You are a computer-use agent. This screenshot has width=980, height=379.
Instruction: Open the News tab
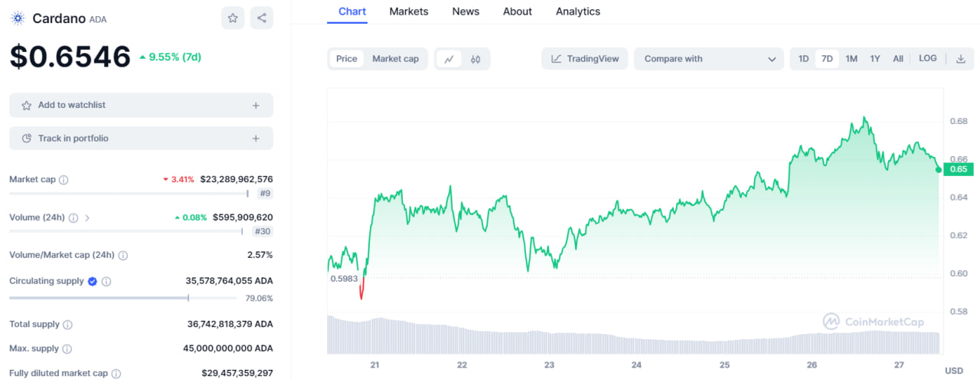(465, 11)
